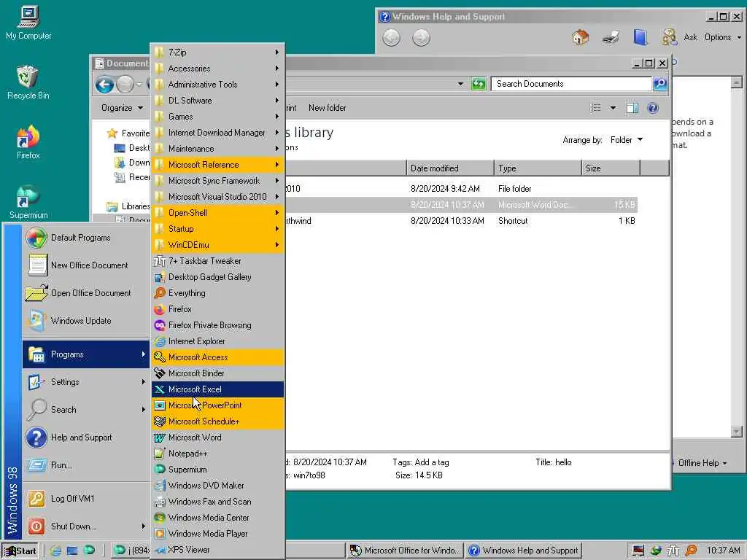
Task: Expand the WinCDEmu folder
Action: point(217,245)
